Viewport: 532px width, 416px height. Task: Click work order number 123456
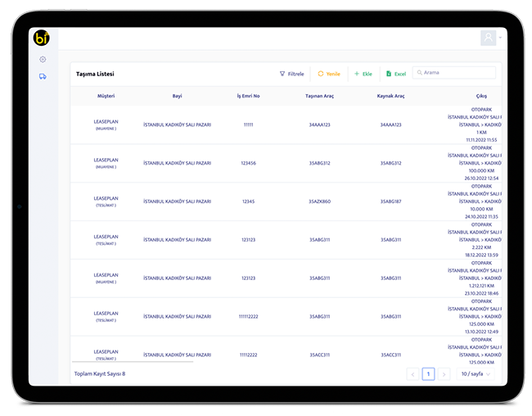[248, 163]
